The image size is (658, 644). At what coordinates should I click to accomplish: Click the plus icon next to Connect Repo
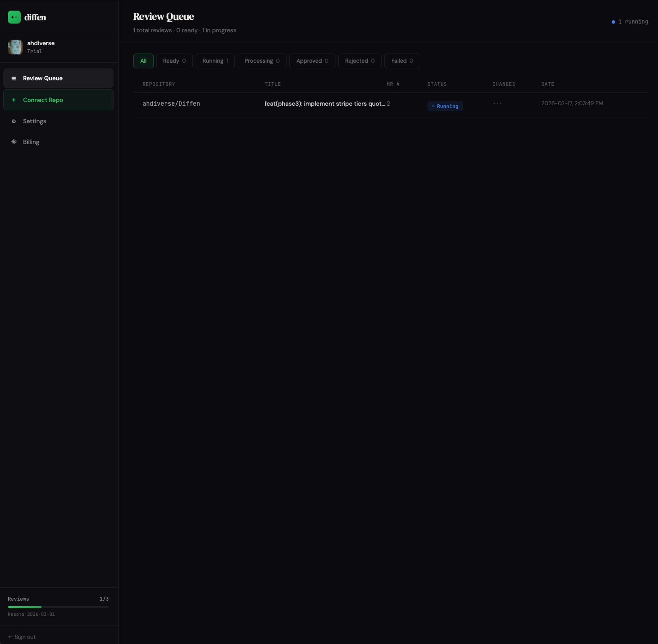coord(13,100)
